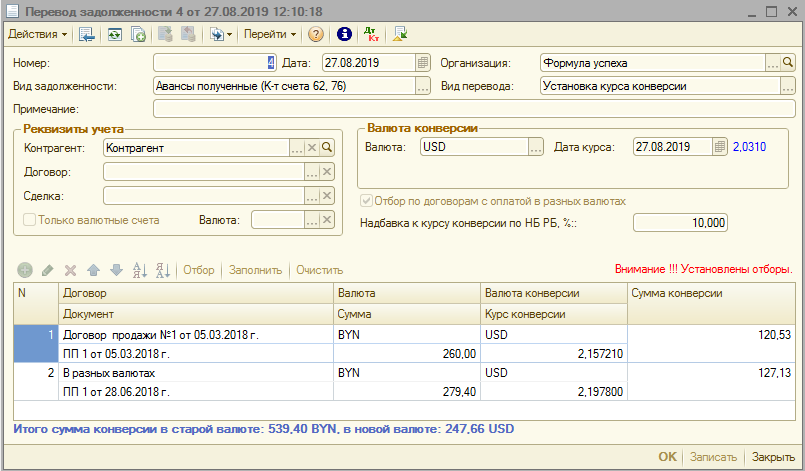Click the blue info icon in toolbar
The image size is (805, 471).
(x=345, y=34)
